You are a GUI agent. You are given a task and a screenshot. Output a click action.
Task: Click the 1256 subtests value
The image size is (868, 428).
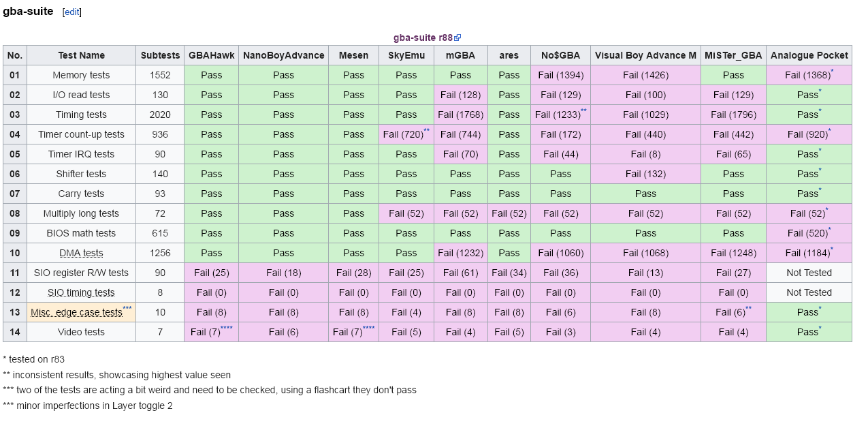point(160,253)
